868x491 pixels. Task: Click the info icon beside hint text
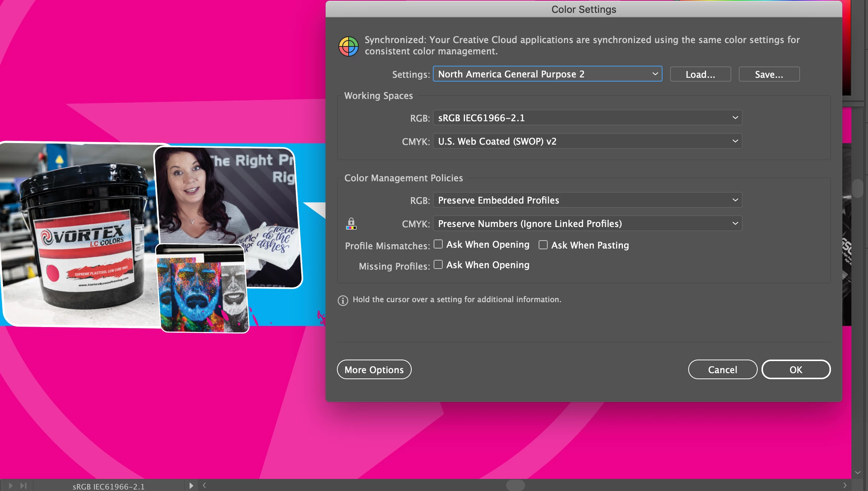(343, 300)
